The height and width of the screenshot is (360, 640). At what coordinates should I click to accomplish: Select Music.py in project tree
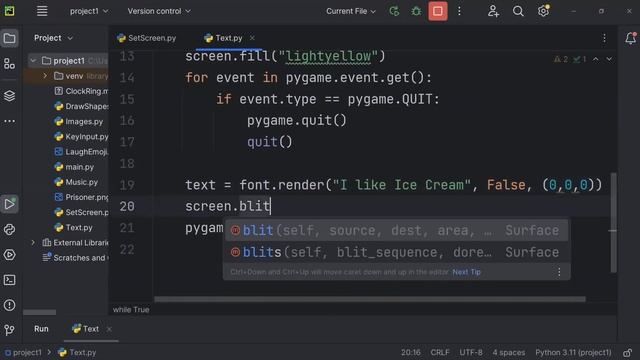coord(76,182)
